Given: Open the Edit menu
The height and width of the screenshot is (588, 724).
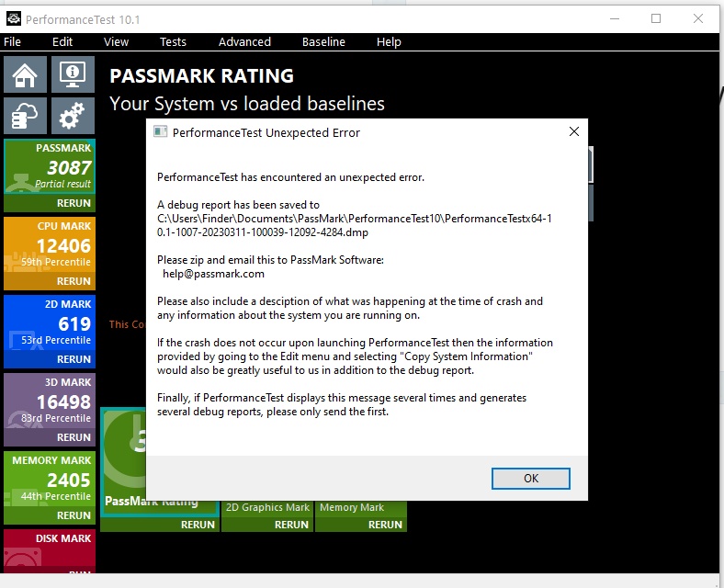Looking at the screenshot, I should pyautogui.click(x=62, y=42).
